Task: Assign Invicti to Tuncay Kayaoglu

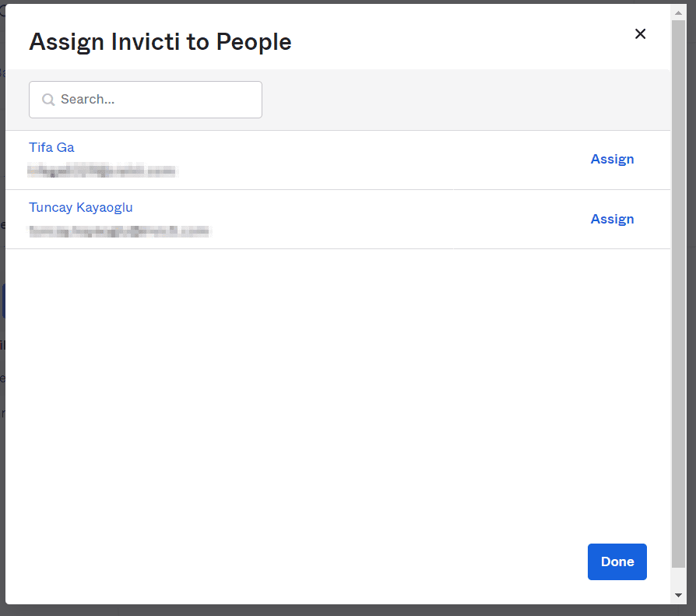Action: click(612, 219)
